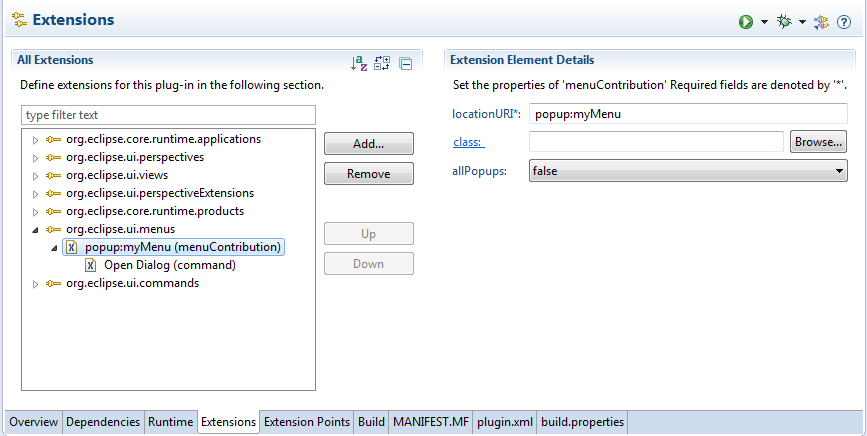867x436 pixels.
Task: Click the Open Dialog command element icon
Action: (x=91, y=265)
